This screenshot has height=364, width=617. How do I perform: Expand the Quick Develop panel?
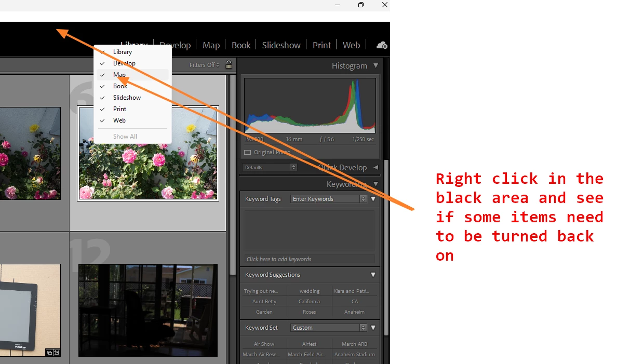tap(376, 167)
